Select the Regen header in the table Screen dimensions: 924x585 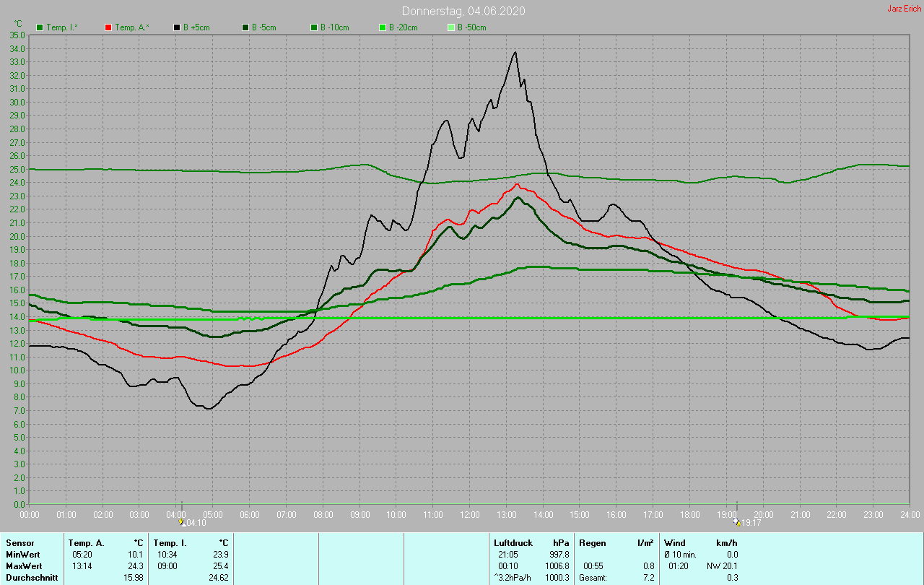[593, 542]
